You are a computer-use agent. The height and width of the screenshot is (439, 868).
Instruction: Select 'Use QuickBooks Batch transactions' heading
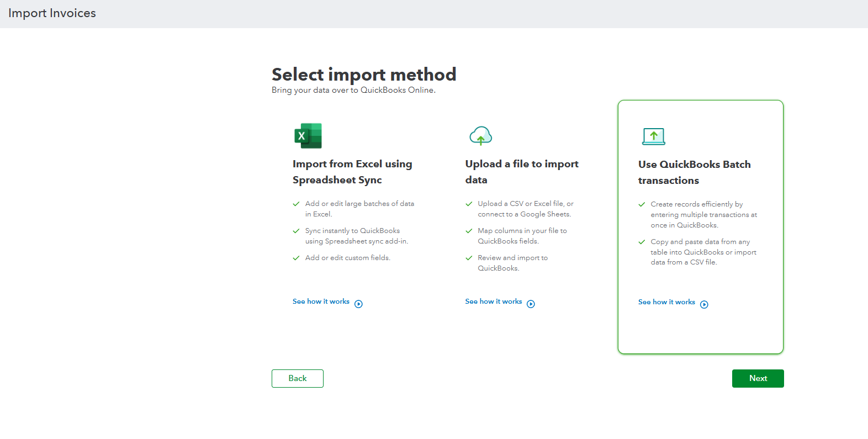[x=695, y=172]
